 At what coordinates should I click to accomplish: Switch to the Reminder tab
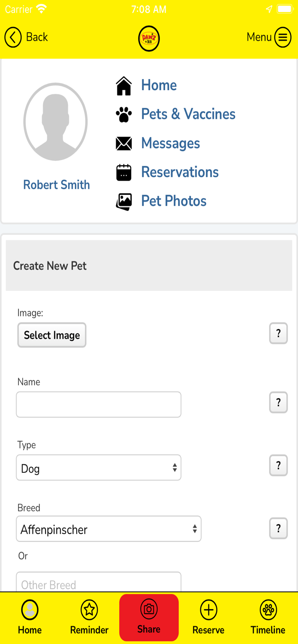point(89,617)
